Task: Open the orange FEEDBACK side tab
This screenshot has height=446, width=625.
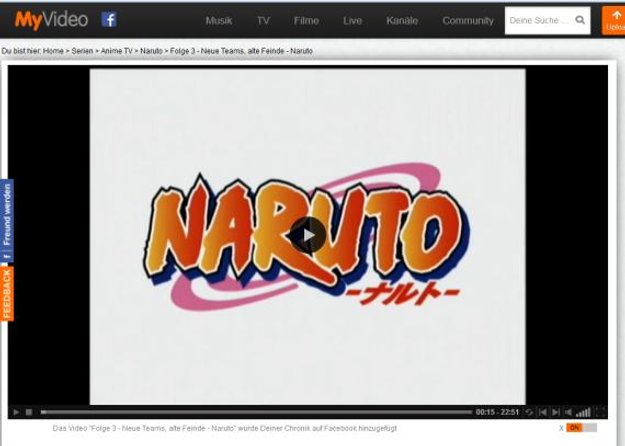Action: click(x=7, y=294)
